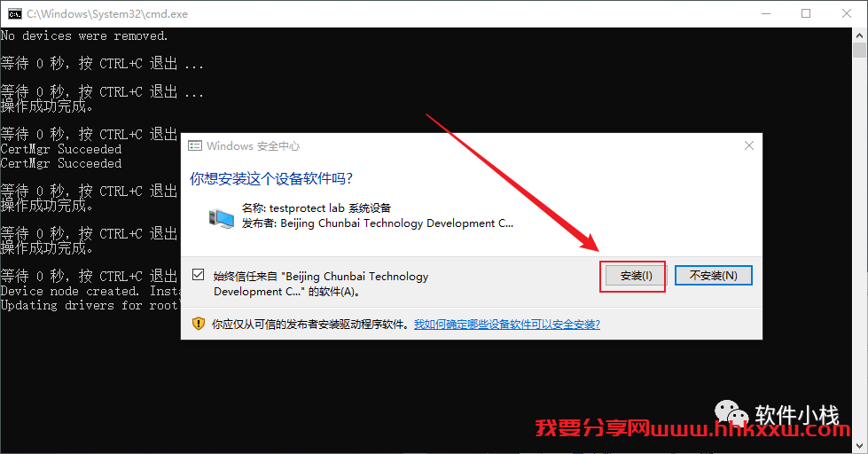Close the Windows 安全中心 dialog
The height and width of the screenshot is (454, 868).
(749, 145)
